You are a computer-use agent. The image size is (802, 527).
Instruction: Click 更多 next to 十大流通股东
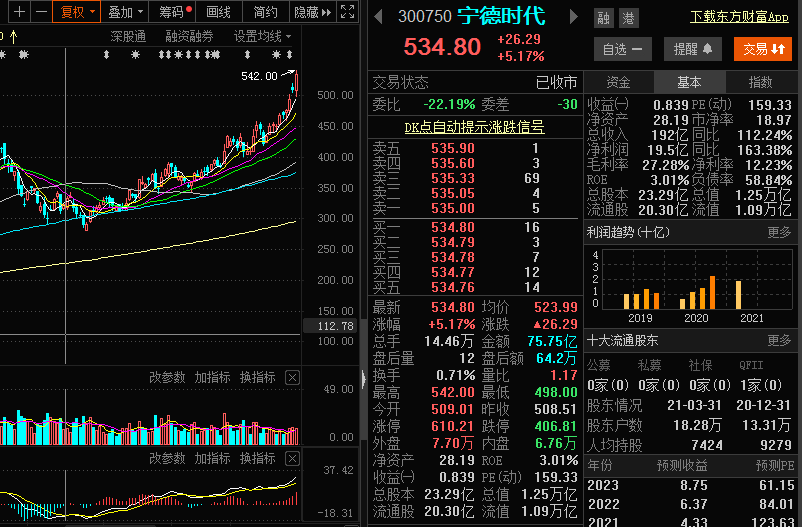point(779,340)
